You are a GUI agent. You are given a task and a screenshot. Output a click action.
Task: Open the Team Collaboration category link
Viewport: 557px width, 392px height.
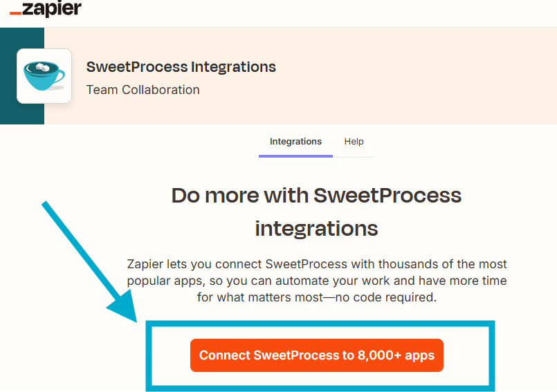(x=143, y=90)
